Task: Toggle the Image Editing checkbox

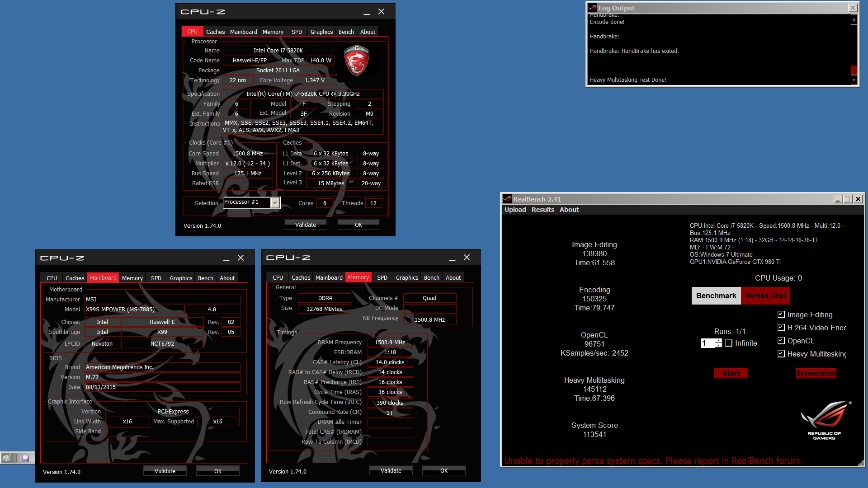Action: tap(781, 314)
